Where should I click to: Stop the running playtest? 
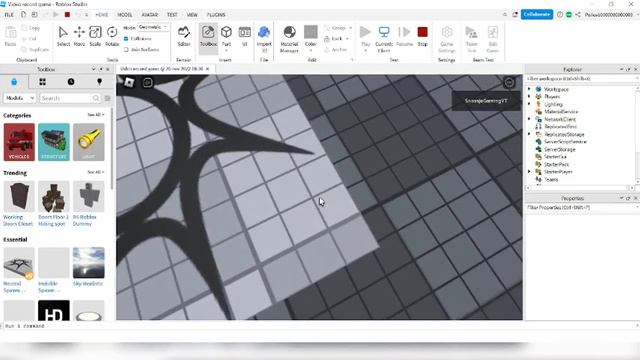point(422,36)
